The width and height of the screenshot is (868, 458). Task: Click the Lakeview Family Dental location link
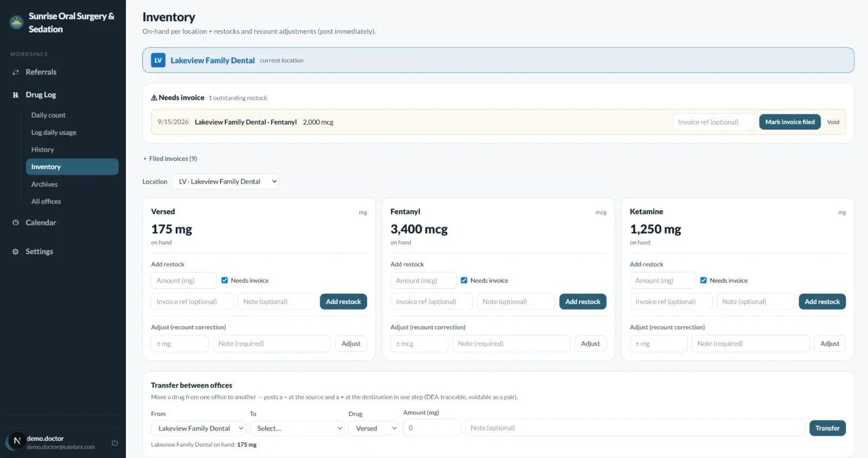[213, 60]
